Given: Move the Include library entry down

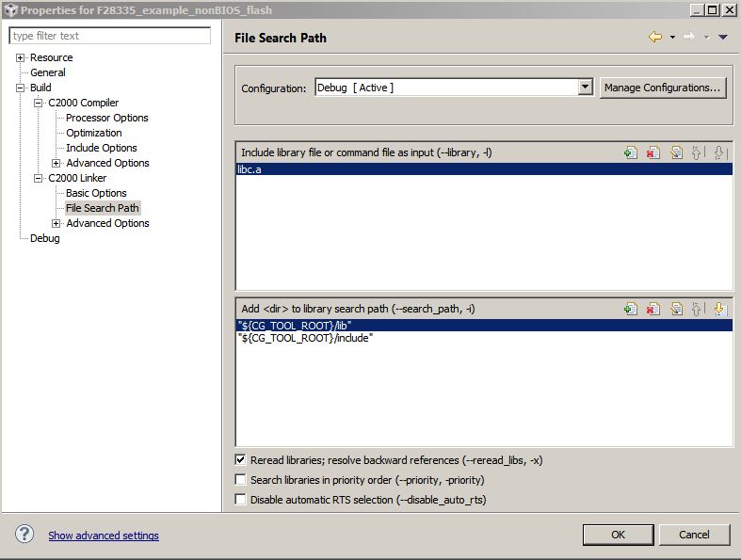Looking at the screenshot, I should (x=719, y=152).
